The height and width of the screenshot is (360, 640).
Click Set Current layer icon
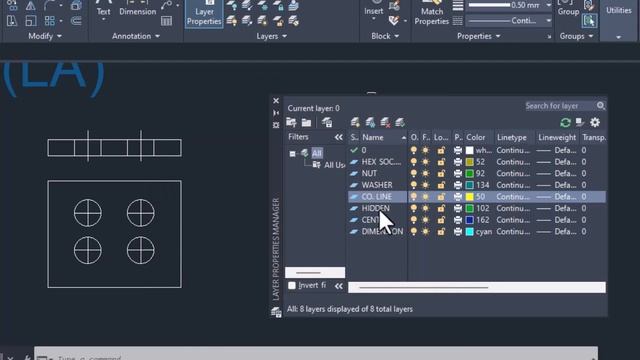click(x=400, y=122)
